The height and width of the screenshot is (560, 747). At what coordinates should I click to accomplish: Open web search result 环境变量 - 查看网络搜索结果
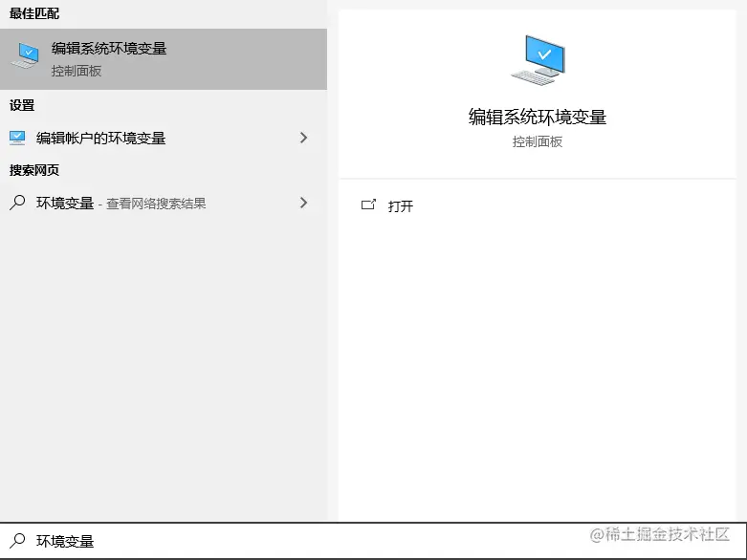click(164, 204)
